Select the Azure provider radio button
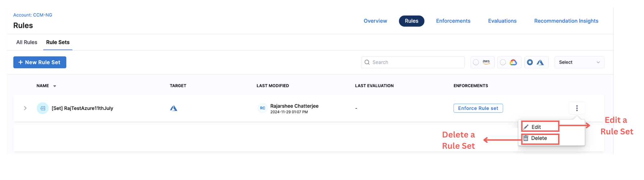This screenshot has height=180, width=644. pyautogui.click(x=530, y=62)
